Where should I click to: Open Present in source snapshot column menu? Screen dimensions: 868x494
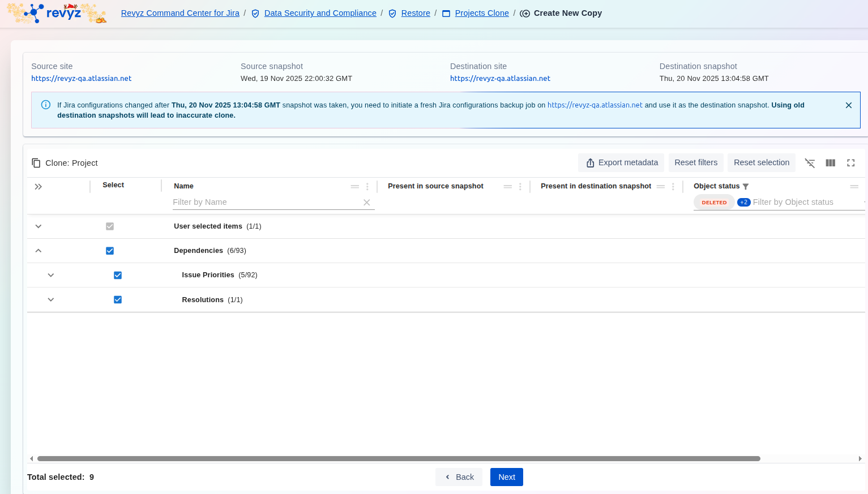(x=520, y=187)
